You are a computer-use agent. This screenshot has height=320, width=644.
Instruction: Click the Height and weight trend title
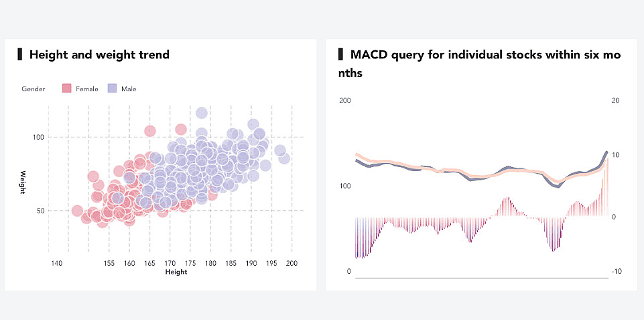(x=99, y=55)
